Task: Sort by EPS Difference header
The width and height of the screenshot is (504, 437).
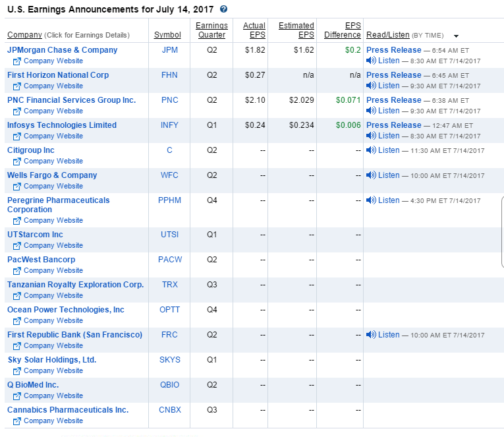Action: [x=343, y=30]
